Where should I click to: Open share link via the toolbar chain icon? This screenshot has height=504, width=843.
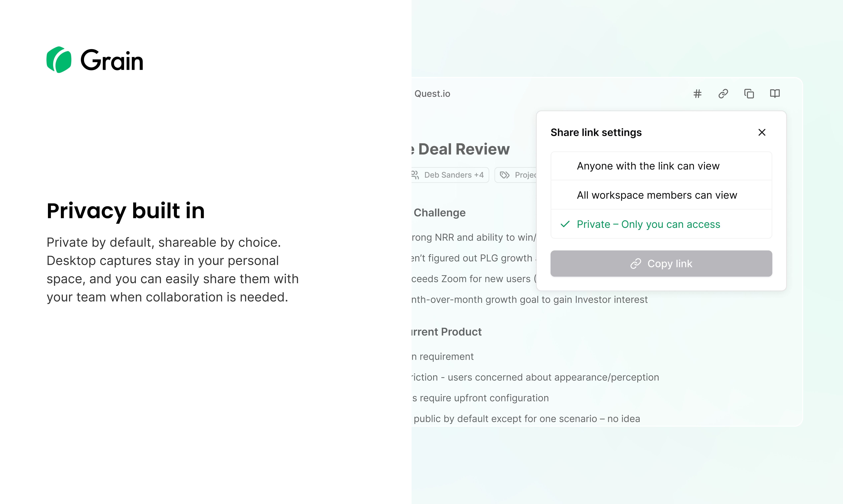pos(723,94)
